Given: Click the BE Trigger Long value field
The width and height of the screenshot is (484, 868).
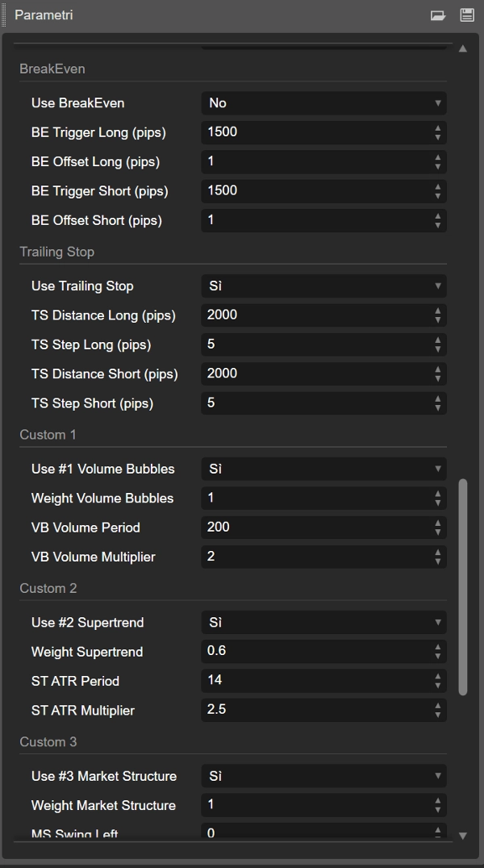Looking at the screenshot, I should 315,132.
